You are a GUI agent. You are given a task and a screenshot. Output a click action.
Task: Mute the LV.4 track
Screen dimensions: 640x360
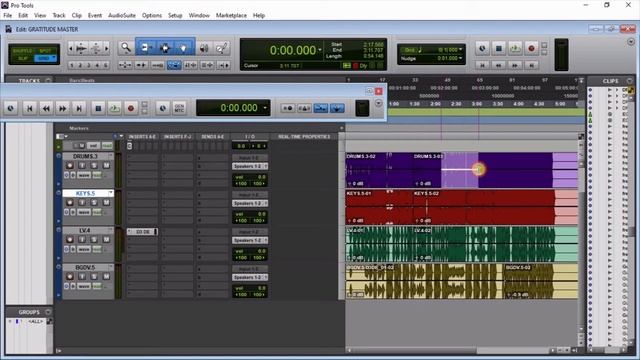pos(107,239)
